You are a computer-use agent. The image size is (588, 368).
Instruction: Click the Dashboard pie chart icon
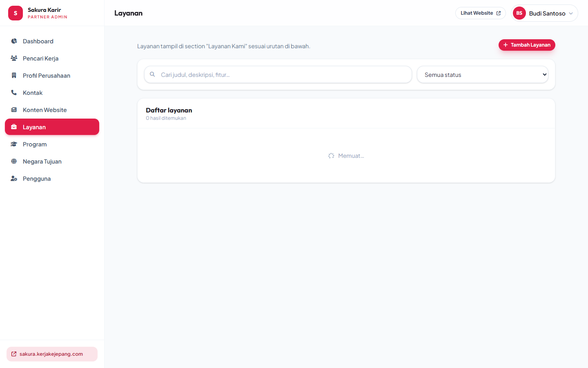click(14, 41)
